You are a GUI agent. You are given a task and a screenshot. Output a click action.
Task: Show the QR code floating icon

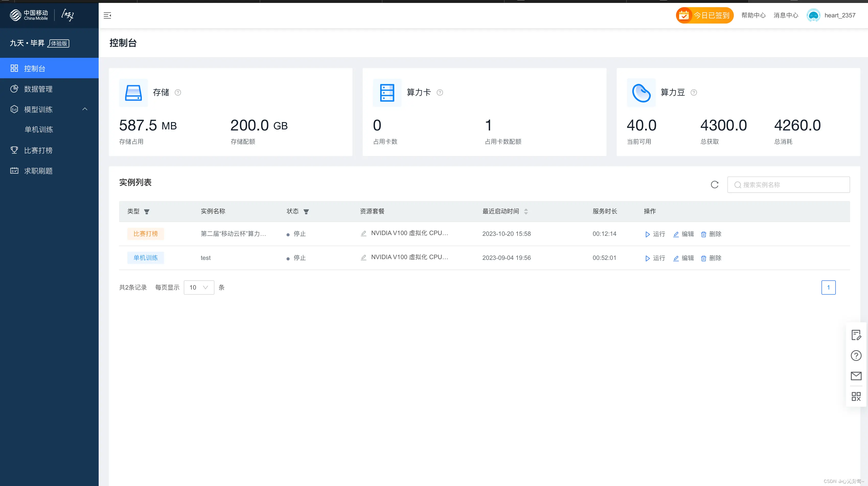pyautogui.click(x=856, y=396)
